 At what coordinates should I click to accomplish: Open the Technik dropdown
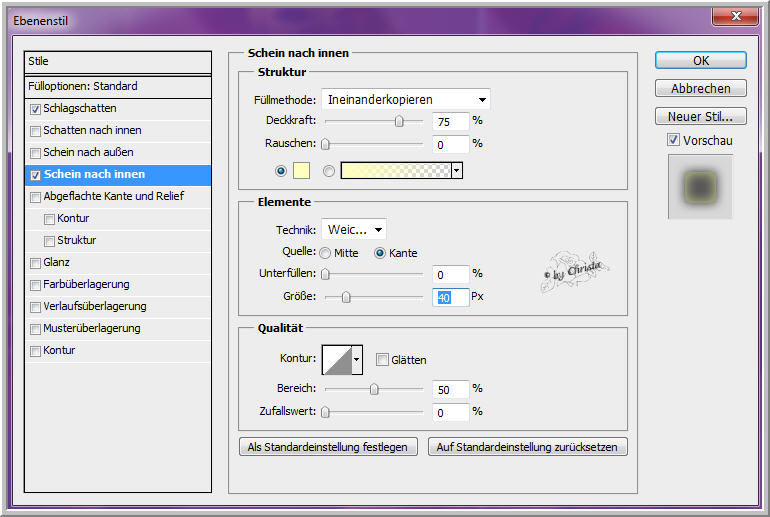(x=354, y=229)
